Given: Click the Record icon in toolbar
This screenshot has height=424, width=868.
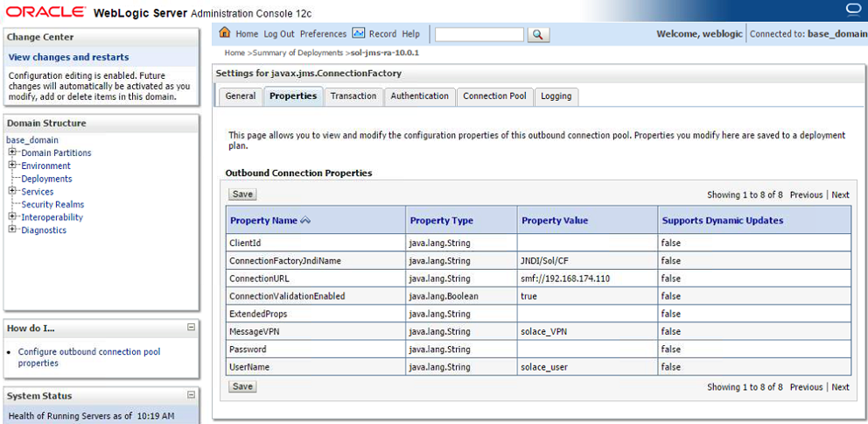Looking at the screenshot, I should click(359, 33).
